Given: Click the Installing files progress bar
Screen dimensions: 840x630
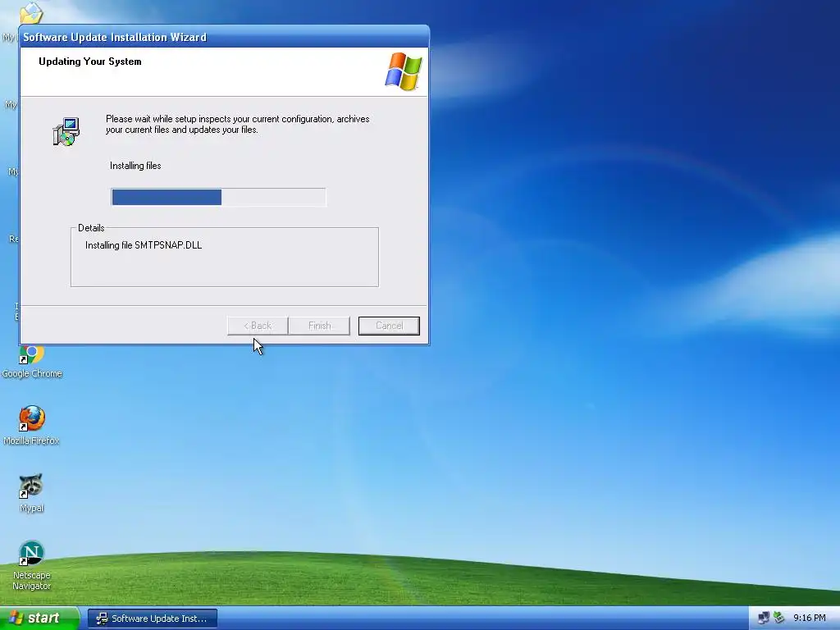Looking at the screenshot, I should [x=218, y=197].
